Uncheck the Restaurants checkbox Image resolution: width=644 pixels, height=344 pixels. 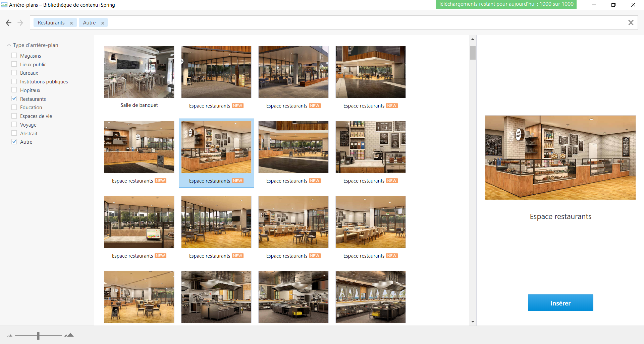[14, 99]
